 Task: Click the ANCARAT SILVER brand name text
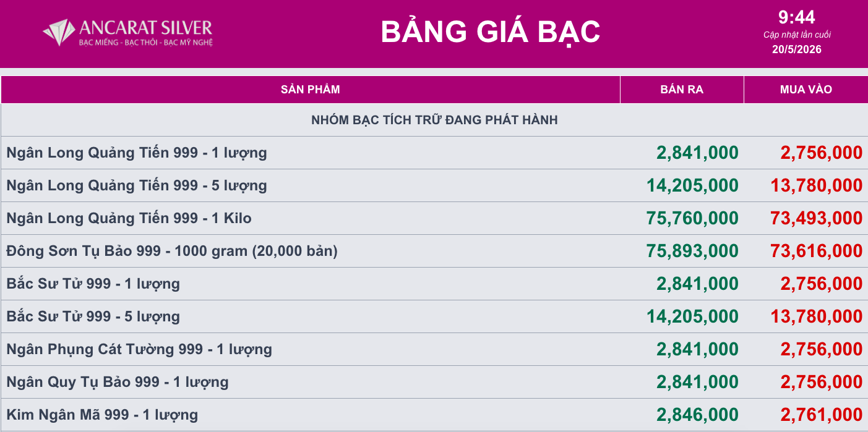pyautogui.click(x=146, y=28)
